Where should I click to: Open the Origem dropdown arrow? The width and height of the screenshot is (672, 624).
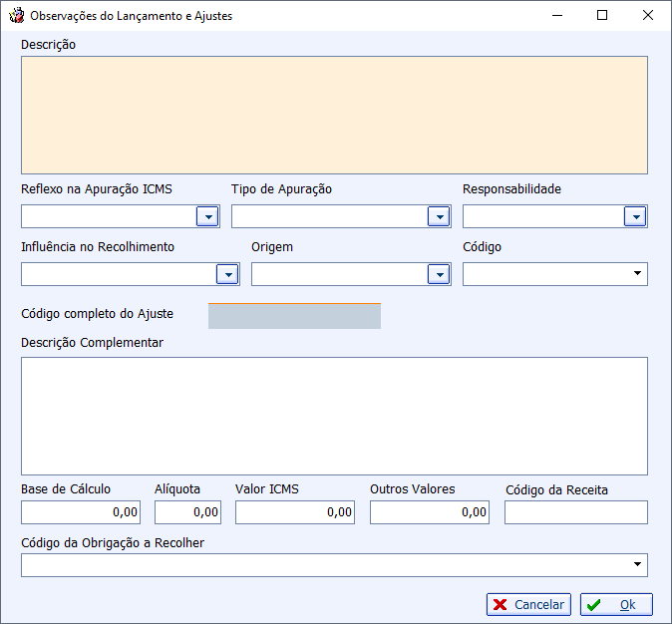pos(439,274)
